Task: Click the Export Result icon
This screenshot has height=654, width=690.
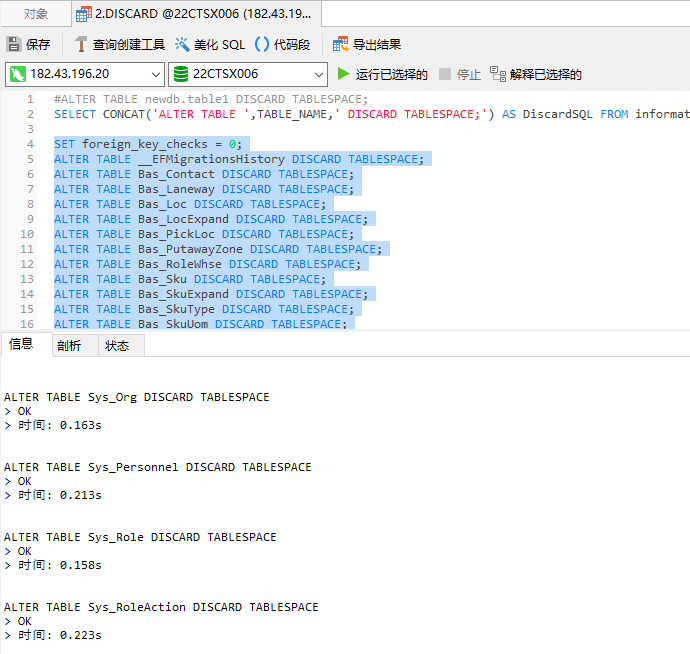Action: (341, 44)
